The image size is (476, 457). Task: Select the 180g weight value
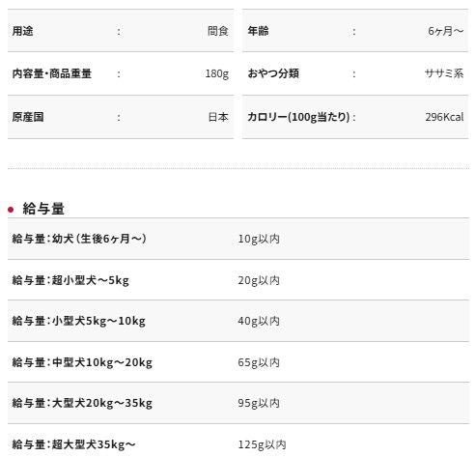(217, 73)
